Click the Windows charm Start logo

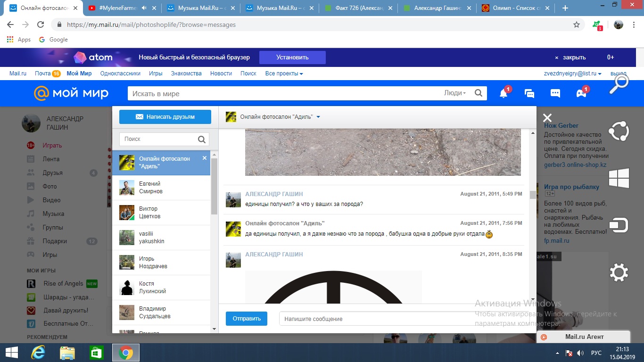click(x=619, y=179)
